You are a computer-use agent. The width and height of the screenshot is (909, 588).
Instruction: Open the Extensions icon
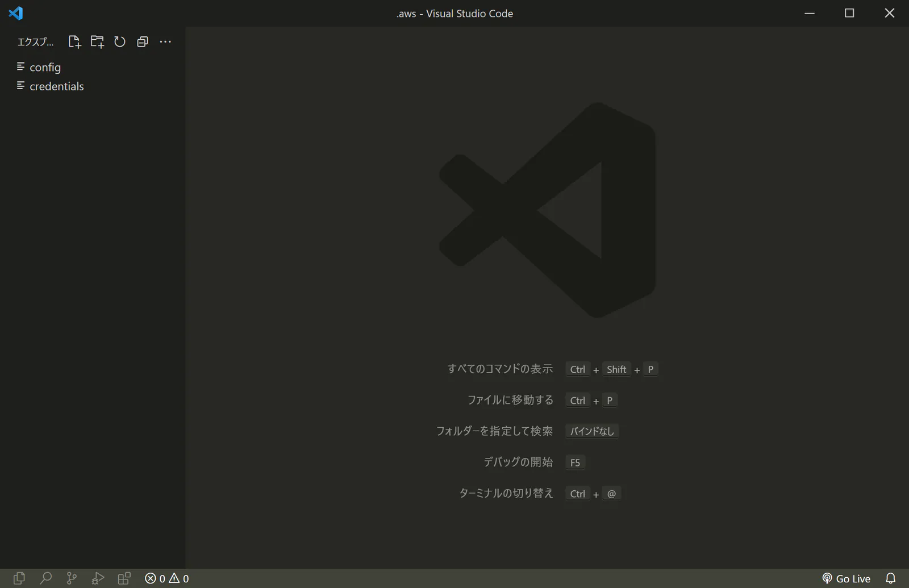tap(124, 578)
